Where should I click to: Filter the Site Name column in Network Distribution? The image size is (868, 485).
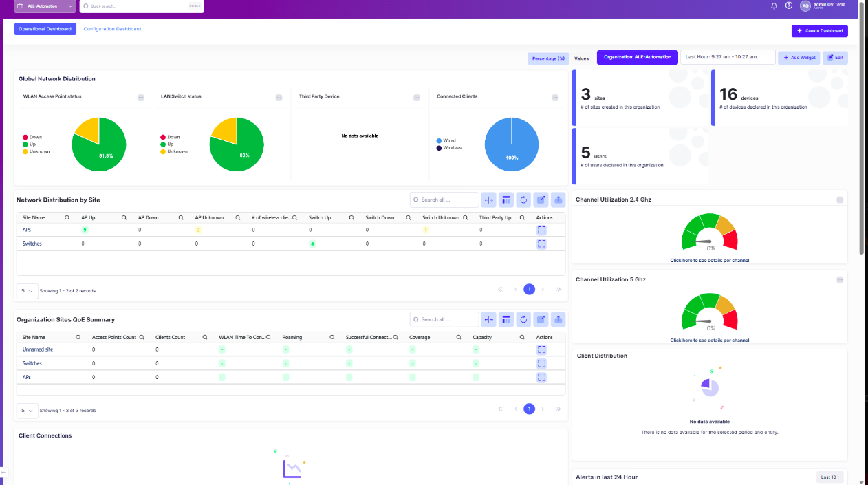pos(67,217)
